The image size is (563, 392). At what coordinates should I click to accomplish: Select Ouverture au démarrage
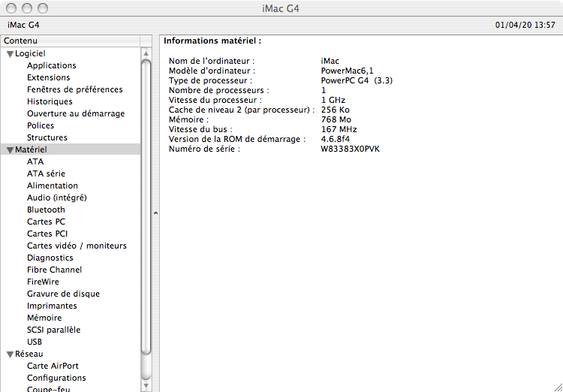point(76,113)
